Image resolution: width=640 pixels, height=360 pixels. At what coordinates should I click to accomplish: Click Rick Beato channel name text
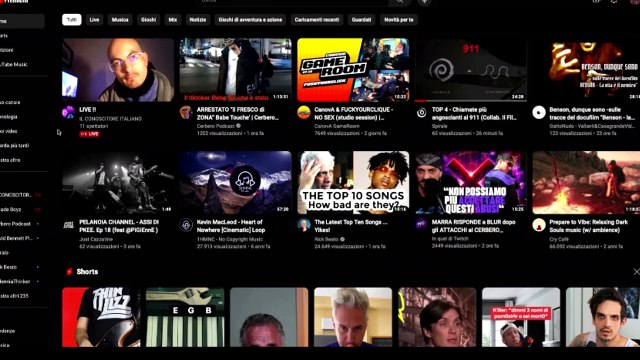326,239
